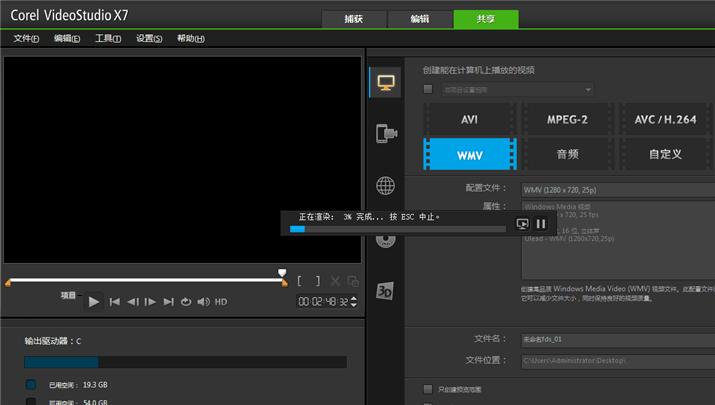This screenshot has width=715, height=405.
Task: Toggle HD preview mode
Action: (221, 302)
